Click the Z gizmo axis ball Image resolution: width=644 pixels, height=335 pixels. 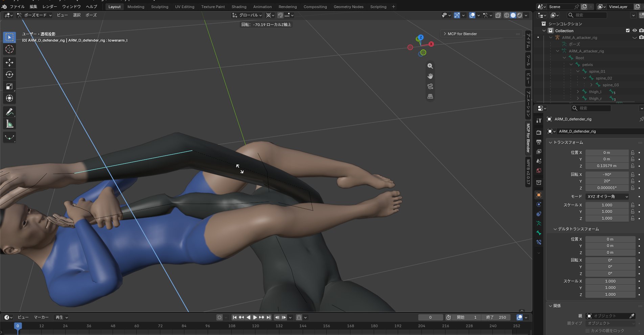[x=420, y=37]
